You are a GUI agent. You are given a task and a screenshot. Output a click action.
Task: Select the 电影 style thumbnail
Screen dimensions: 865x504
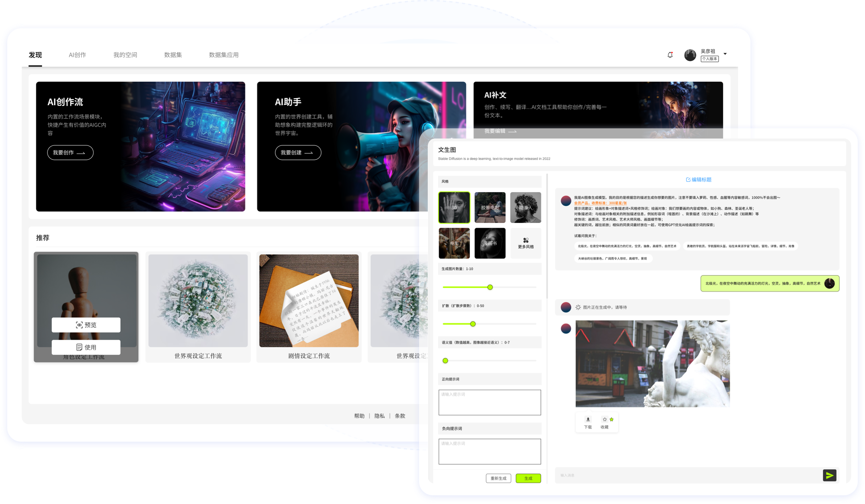pyautogui.click(x=454, y=243)
